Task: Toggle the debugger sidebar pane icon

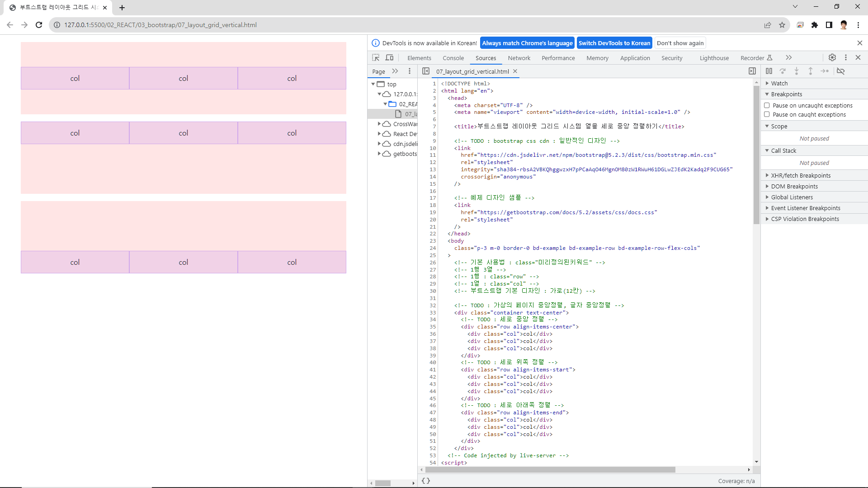Action: [x=752, y=71]
